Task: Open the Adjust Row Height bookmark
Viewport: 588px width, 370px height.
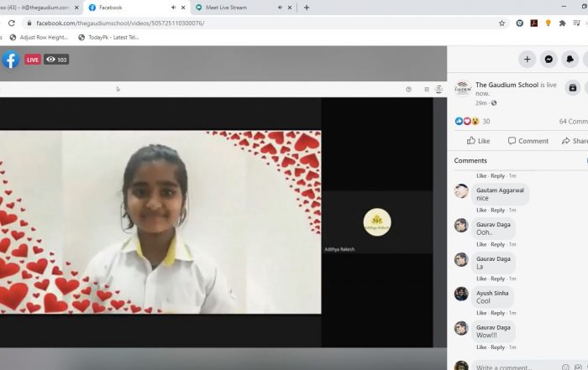Action: (x=39, y=38)
